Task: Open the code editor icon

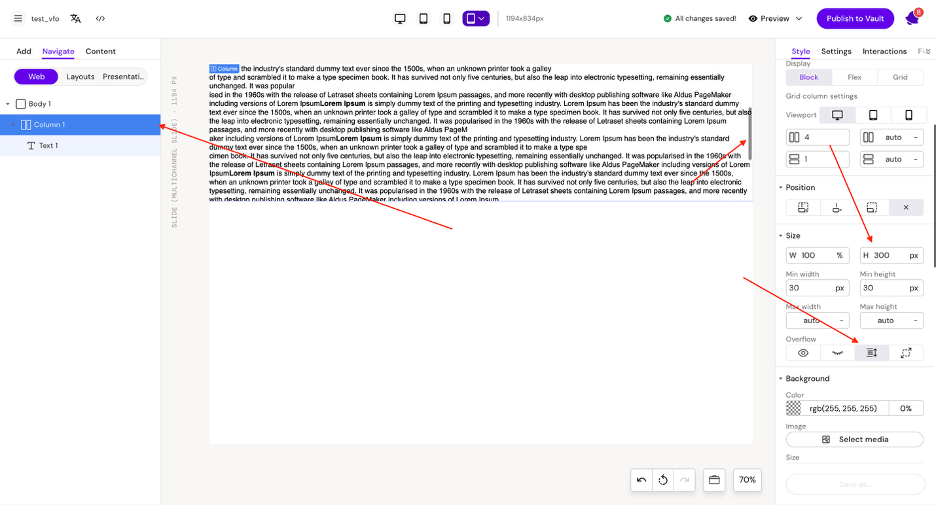Action: pyautogui.click(x=101, y=18)
